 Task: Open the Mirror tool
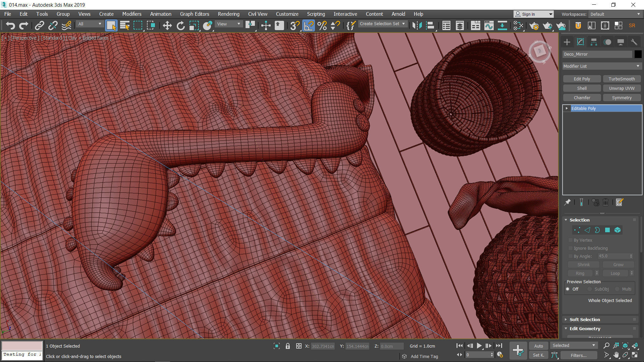point(417,25)
